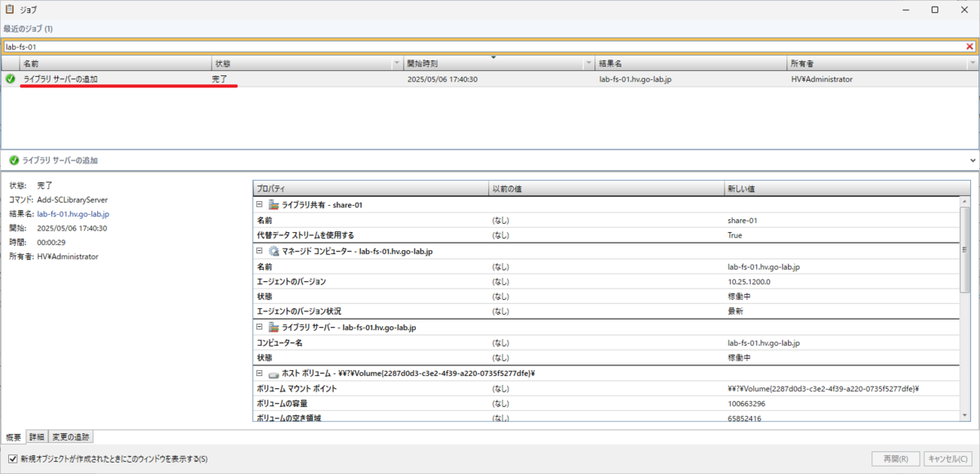
Task: Open the 状態 column filter dropdown
Action: click(x=398, y=63)
